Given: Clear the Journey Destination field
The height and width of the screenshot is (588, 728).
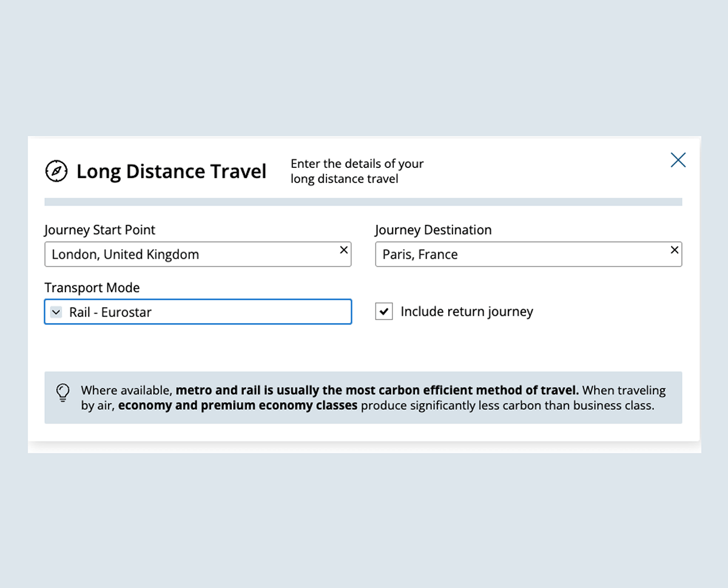Looking at the screenshot, I should tap(674, 250).
